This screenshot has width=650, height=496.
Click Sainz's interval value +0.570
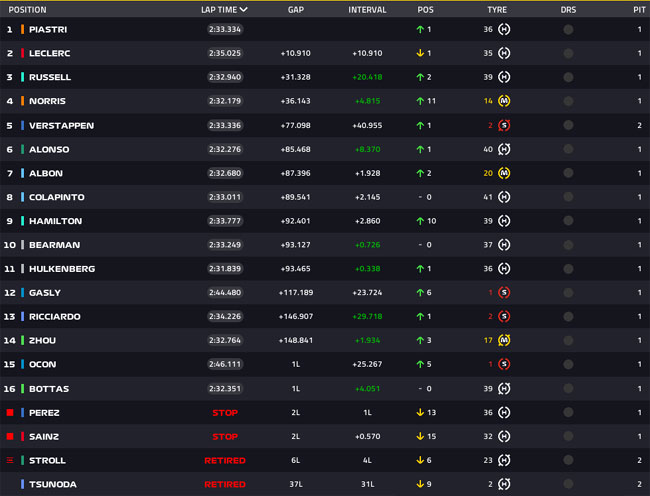pos(367,436)
